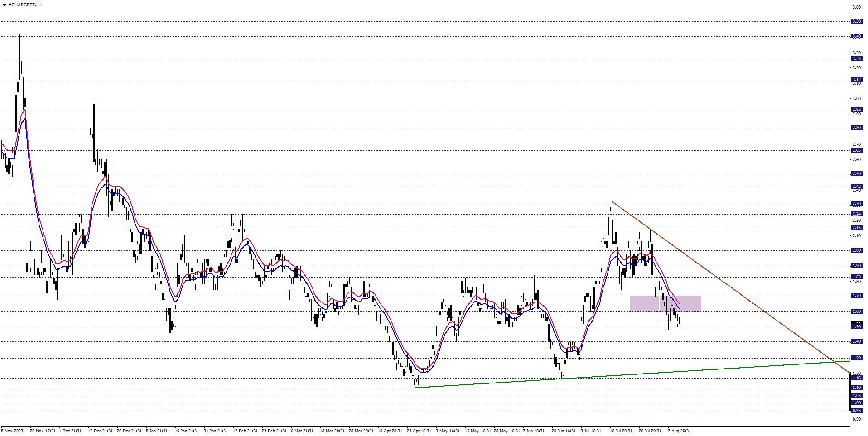
Task: Click the 1.90 price level label
Action: [857, 266]
